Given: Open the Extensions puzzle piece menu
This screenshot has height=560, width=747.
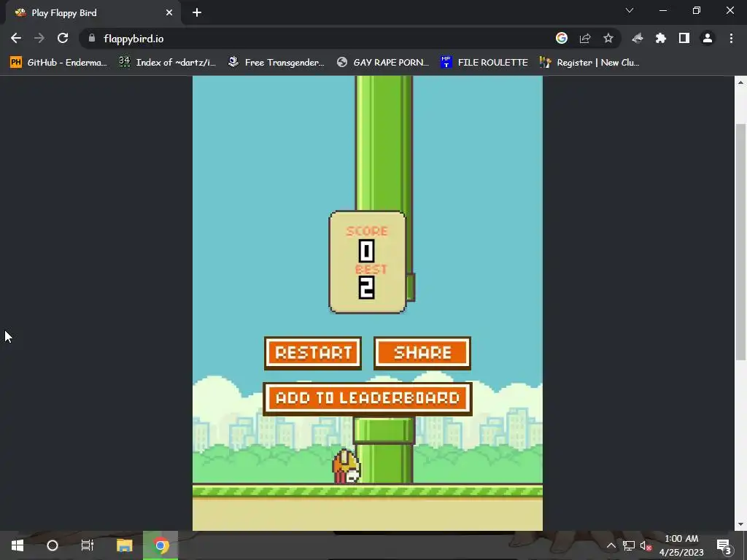Looking at the screenshot, I should coord(661,38).
